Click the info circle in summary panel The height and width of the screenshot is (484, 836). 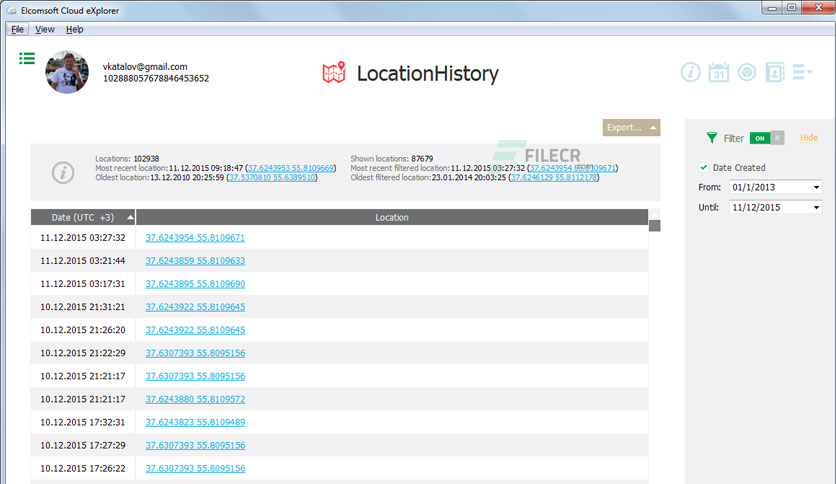(x=63, y=173)
